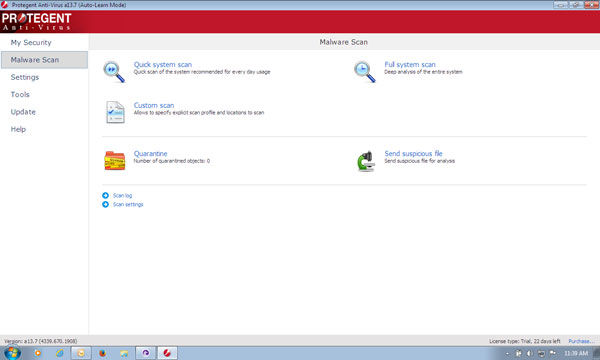Click the Protegent Anti-Virus logo in header
Viewport: 600px width, 360px height.
tap(37, 22)
